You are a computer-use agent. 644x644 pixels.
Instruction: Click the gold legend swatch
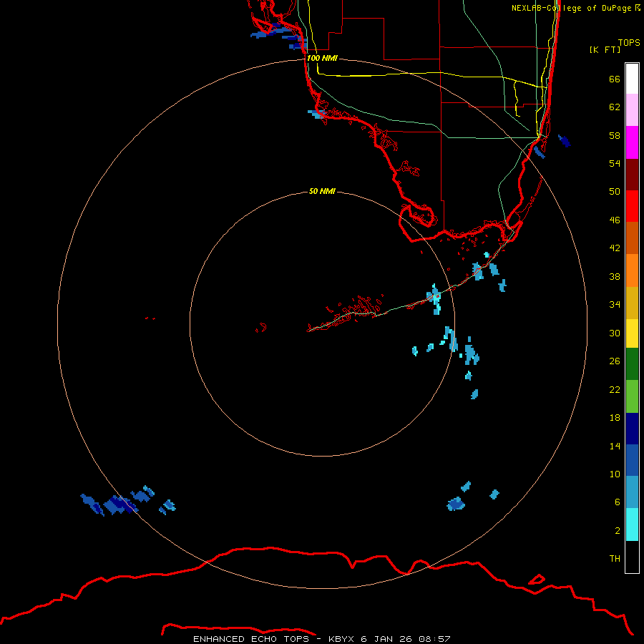[x=632, y=303]
